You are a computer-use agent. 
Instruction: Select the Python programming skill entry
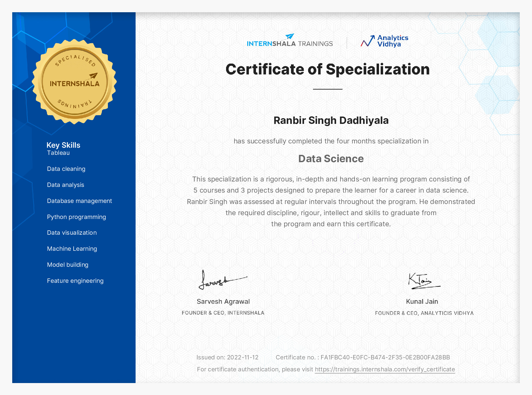pyautogui.click(x=76, y=217)
